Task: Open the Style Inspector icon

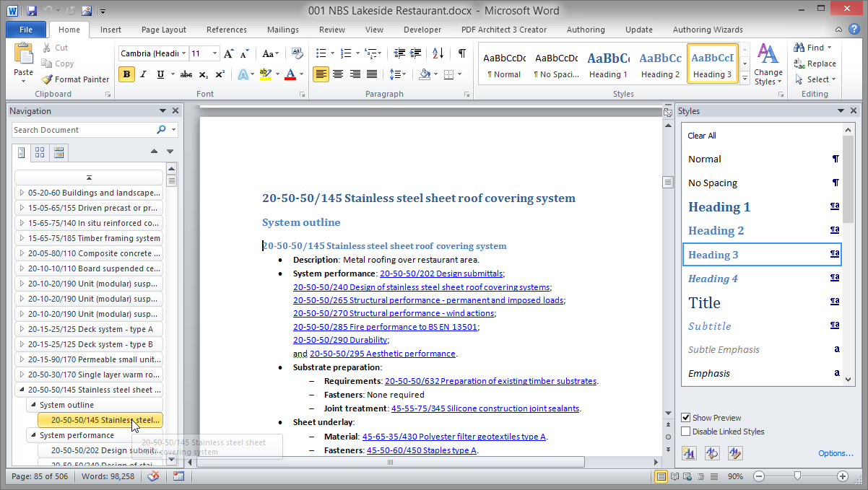Action: 712,452
